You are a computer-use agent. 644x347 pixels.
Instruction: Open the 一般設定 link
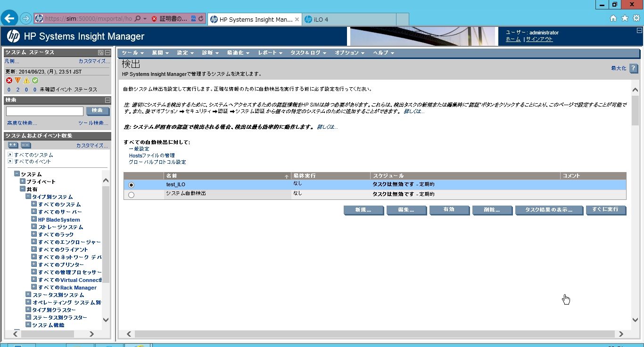point(139,149)
